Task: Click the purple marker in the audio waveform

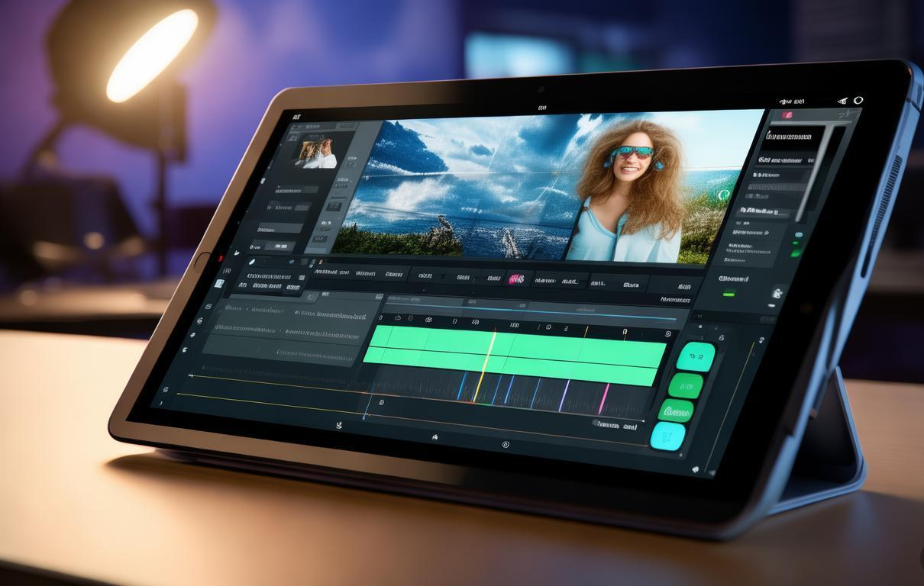Action: (564, 395)
